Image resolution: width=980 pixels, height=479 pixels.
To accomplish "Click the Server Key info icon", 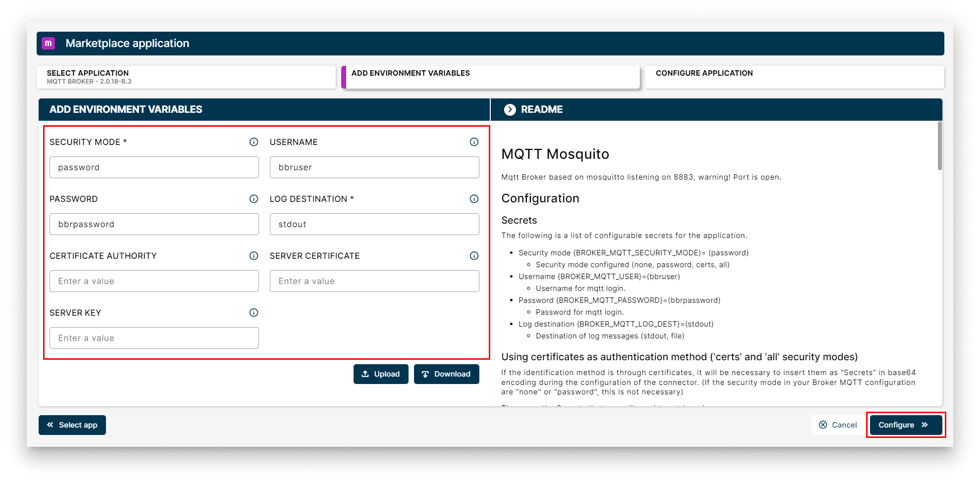I will [254, 313].
